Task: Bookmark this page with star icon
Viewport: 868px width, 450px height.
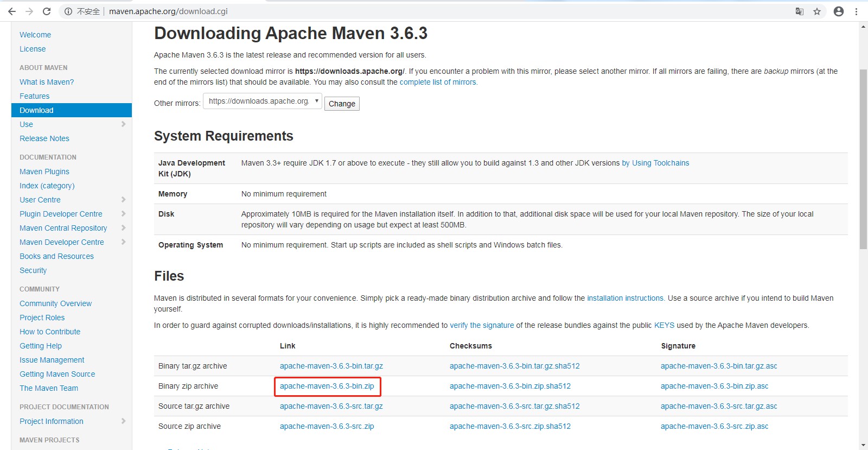Action: tap(817, 11)
